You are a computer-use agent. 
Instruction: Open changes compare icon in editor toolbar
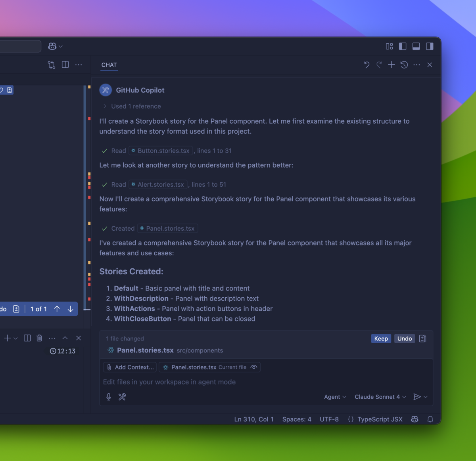pos(52,65)
